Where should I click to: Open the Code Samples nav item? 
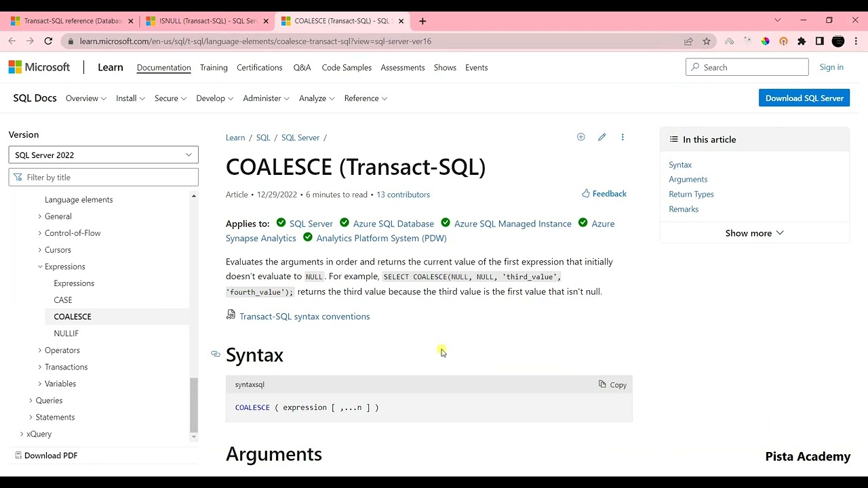point(347,68)
